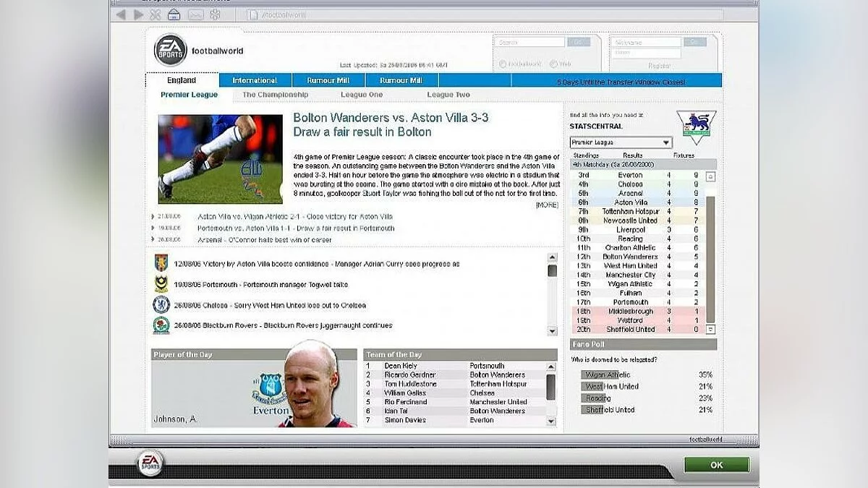This screenshot has width=868, height=488.
Task: Switch to the League One sub-tab
Action: (x=362, y=95)
